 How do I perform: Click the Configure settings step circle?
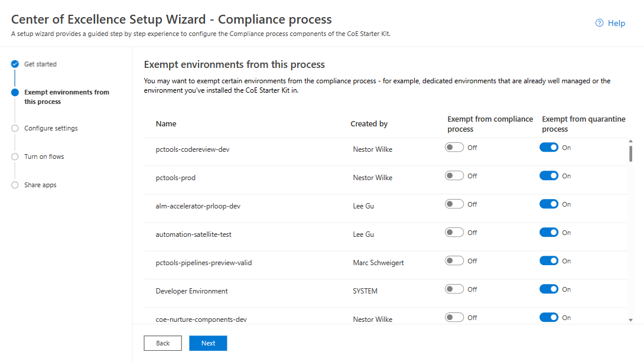pyautogui.click(x=15, y=128)
